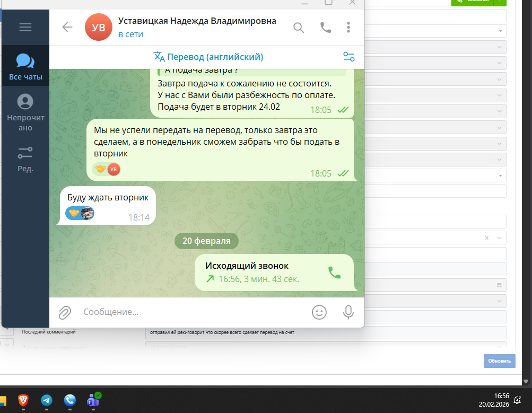Open the calendar icon in background date field
532x413 pixels.
pos(499,285)
